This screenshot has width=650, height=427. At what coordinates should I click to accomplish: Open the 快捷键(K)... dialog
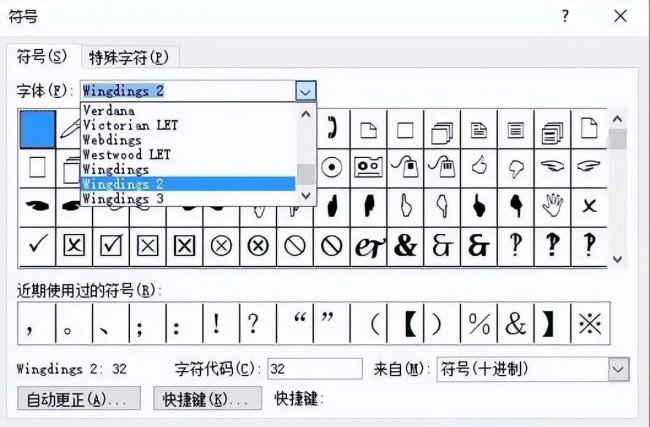tap(207, 399)
